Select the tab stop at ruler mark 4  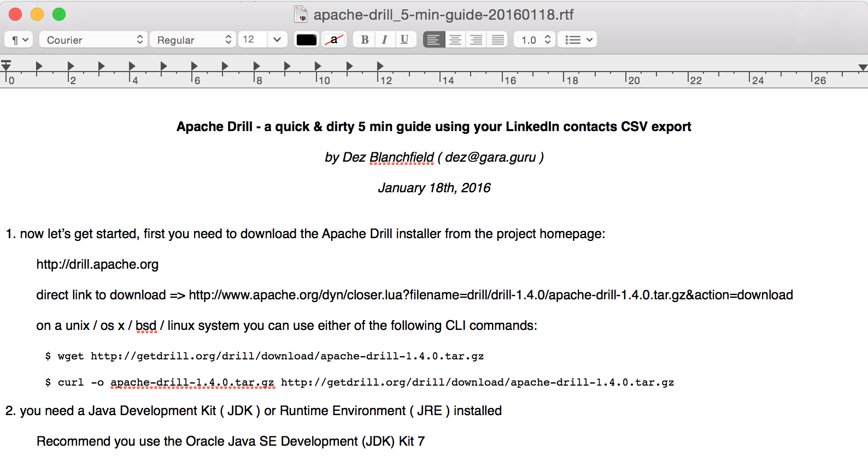tap(132, 66)
